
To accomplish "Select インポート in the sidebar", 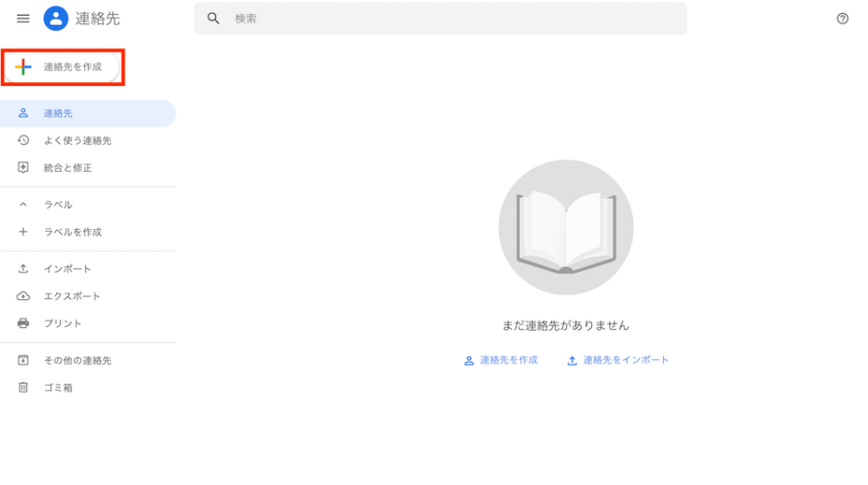I will click(x=67, y=269).
